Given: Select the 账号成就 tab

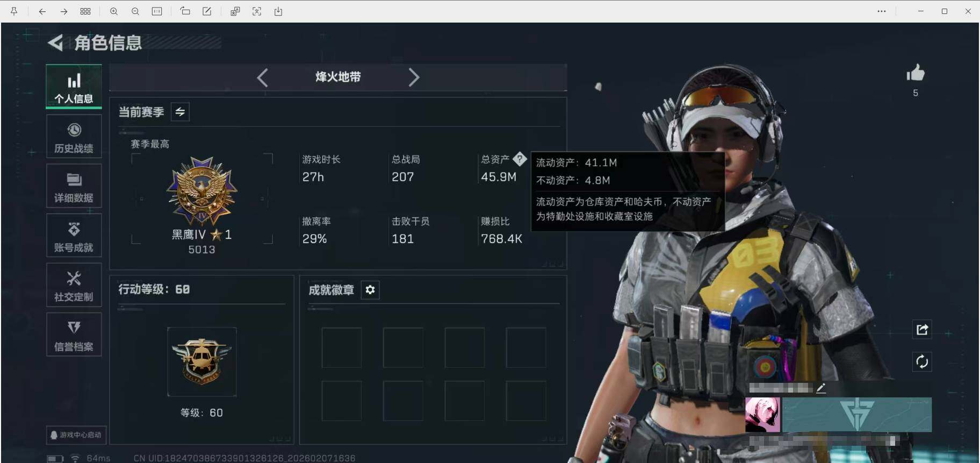Looking at the screenshot, I should [74, 236].
